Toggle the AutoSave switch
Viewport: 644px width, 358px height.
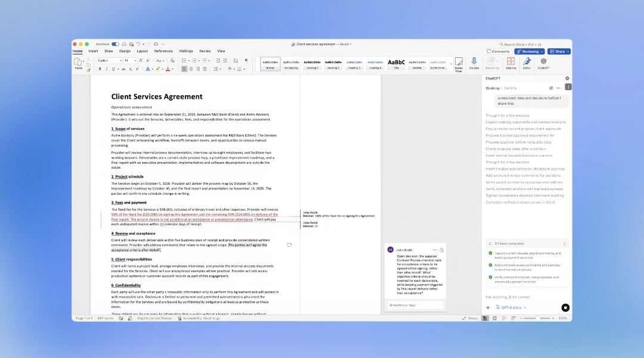click(116, 44)
